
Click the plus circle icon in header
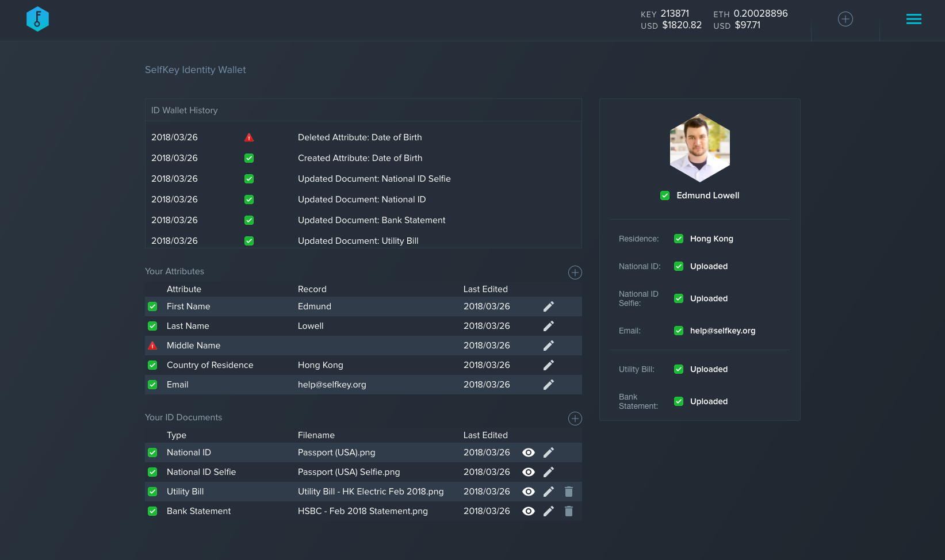tap(845, 19)
